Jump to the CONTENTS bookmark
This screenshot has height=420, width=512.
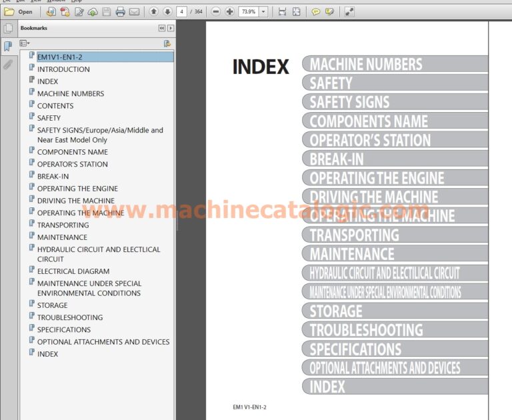coord(55,106)
